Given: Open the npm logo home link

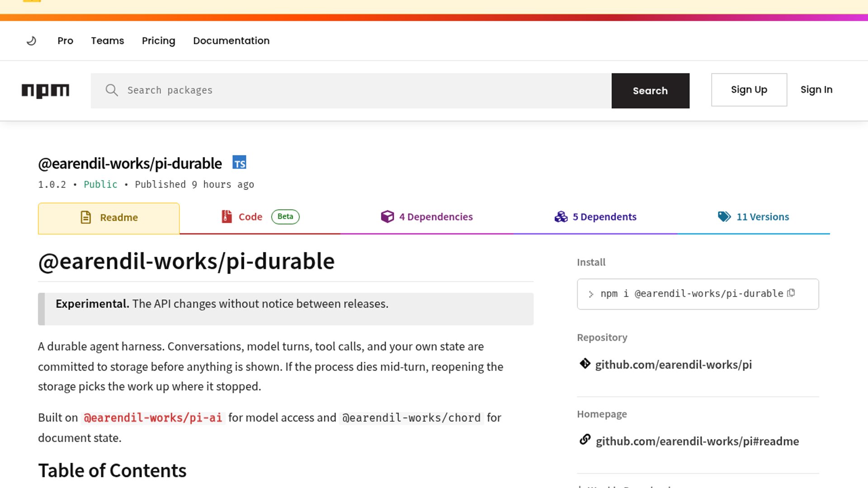Looking at the screenshot, I should [45, 91].
